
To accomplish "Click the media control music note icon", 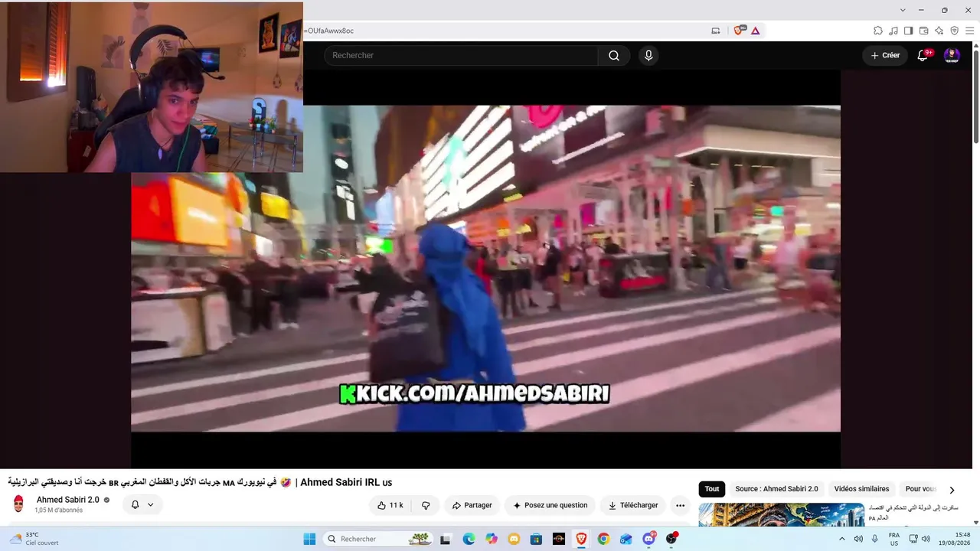I will (893, 31).
